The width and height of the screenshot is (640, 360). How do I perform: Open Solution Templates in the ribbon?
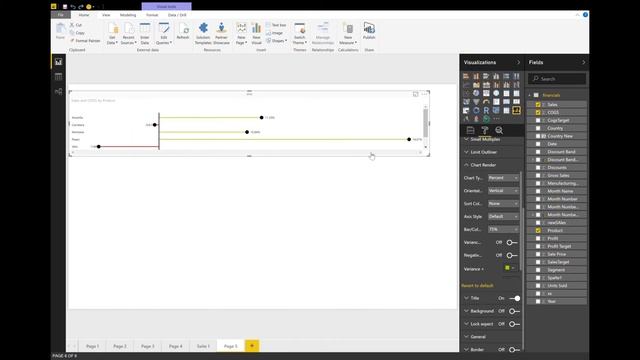tap(203, 33)
